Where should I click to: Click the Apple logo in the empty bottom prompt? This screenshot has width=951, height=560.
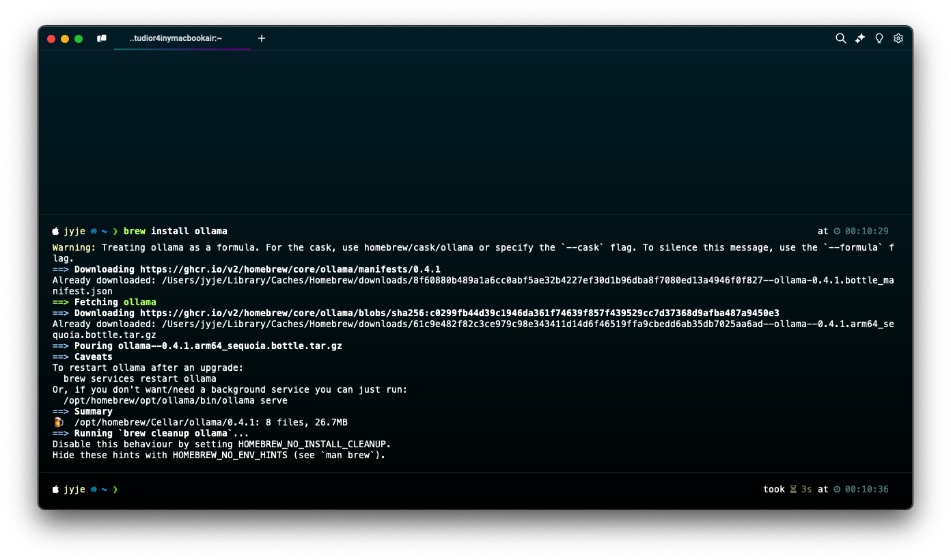56,489
